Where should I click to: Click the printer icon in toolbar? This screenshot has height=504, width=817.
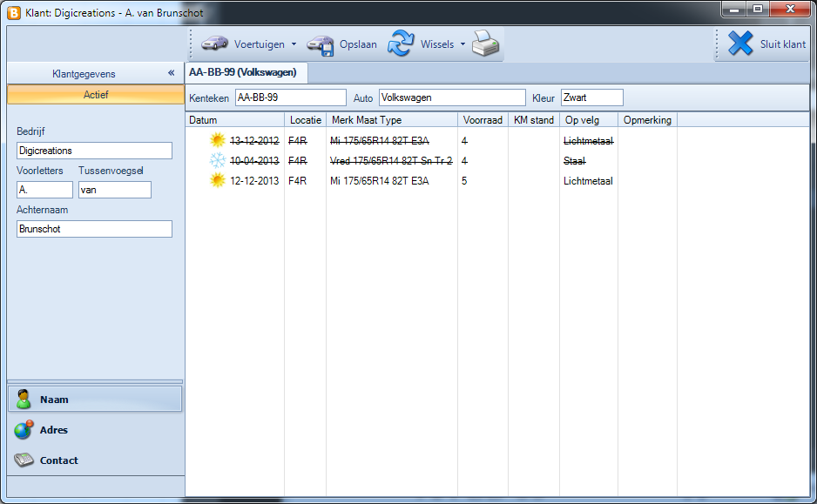coord(486,44)
